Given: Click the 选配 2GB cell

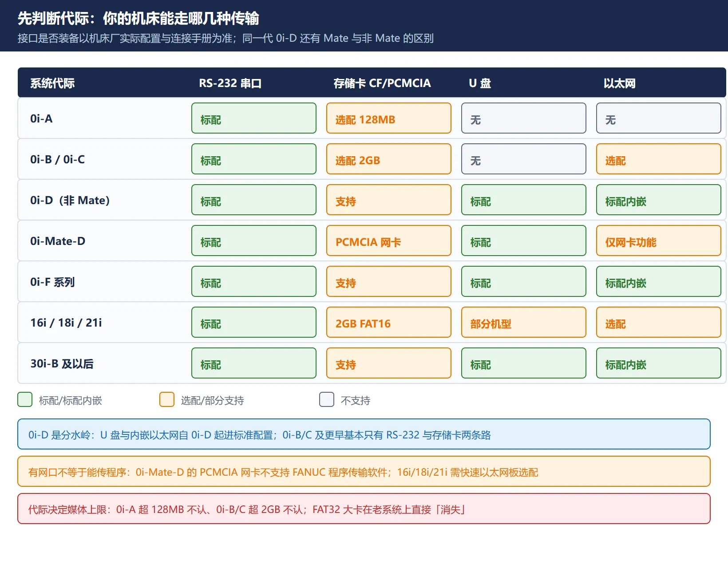Looking at the screenshot, I should point(389,159).
